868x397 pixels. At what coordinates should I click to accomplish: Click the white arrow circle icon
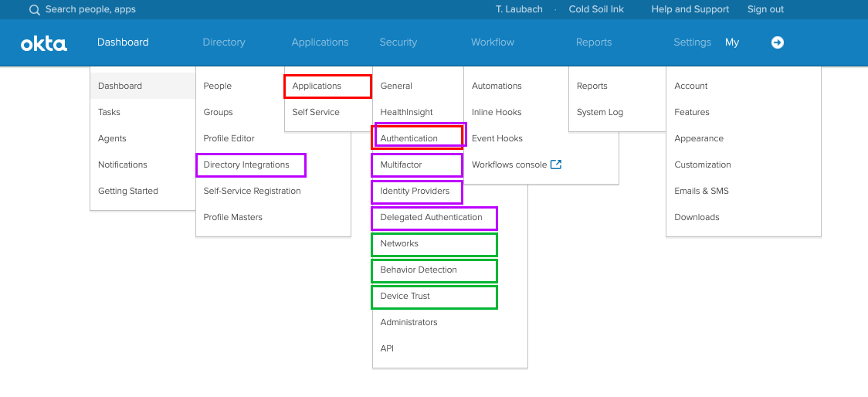778,42
